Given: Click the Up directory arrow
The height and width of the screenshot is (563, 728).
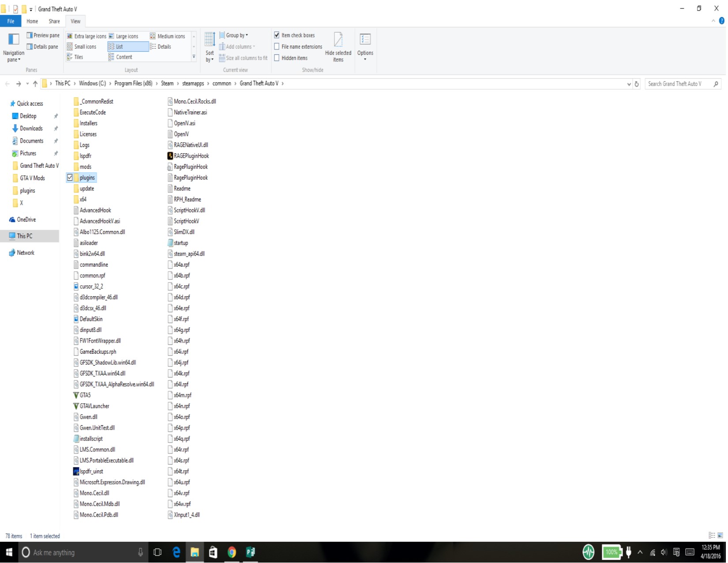Looking at the screenshot, I should pyautogui.click(x=35, y=84).
